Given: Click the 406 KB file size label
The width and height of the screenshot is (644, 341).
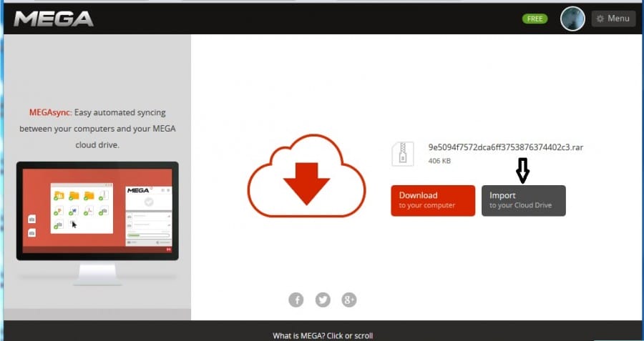Looking at the screenshot, I should (x=439, y=162).
